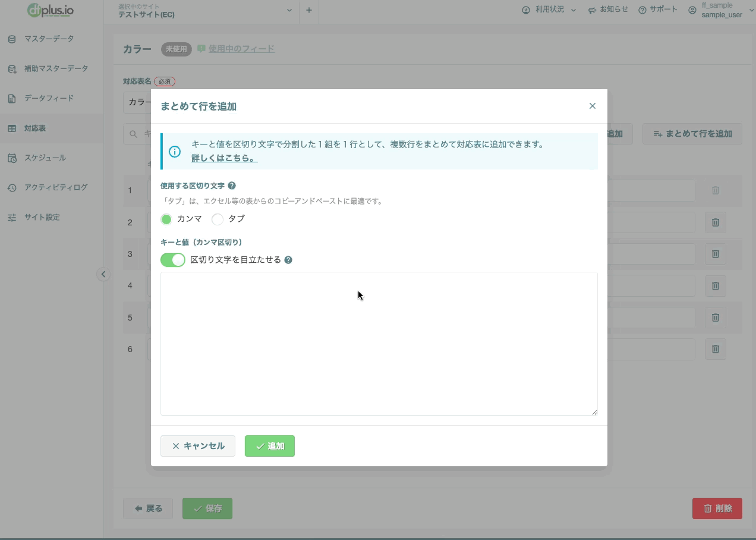Image resolution: width=756 pixels, height=540 pixels.
Task: Delete row 4 with trash icon
Action: [x=716, y=286]
